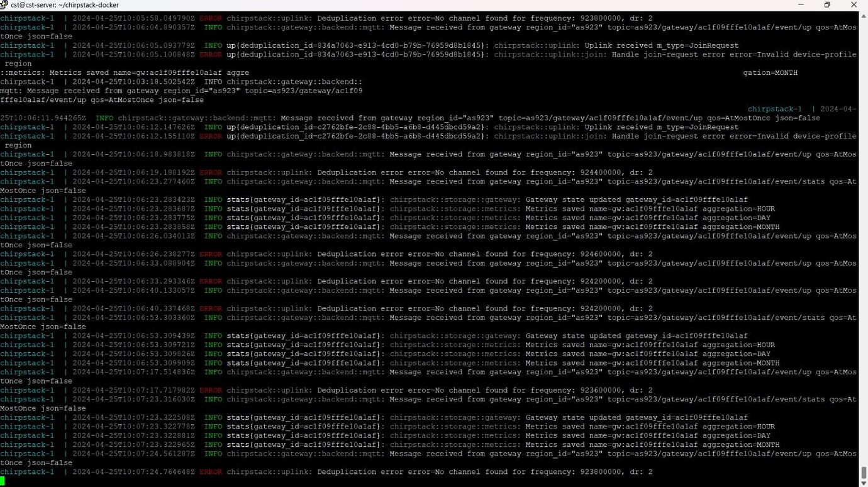
Task: Click ERROR label at 10:07:24.764648Z
Action: click(211, 472)
